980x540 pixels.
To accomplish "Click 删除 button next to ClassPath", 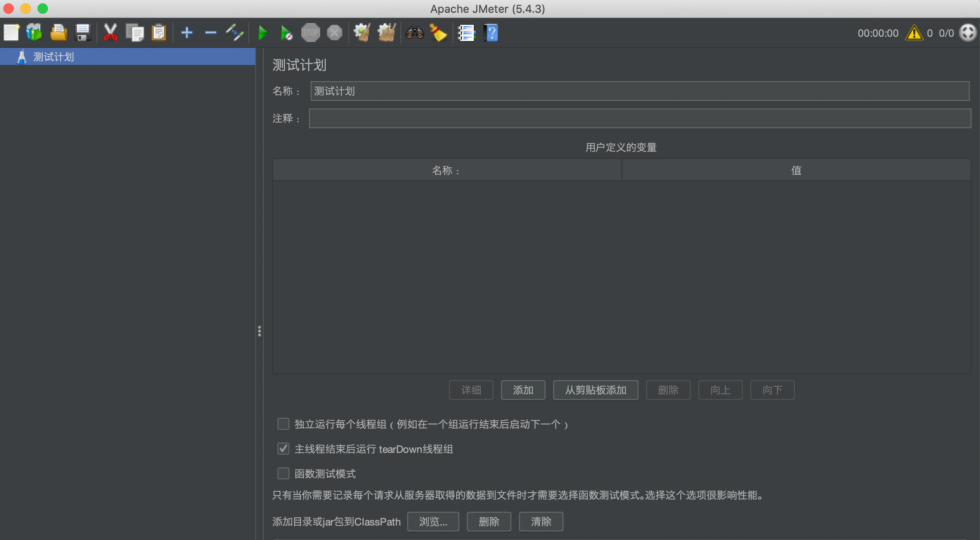I will coord(489,522).
